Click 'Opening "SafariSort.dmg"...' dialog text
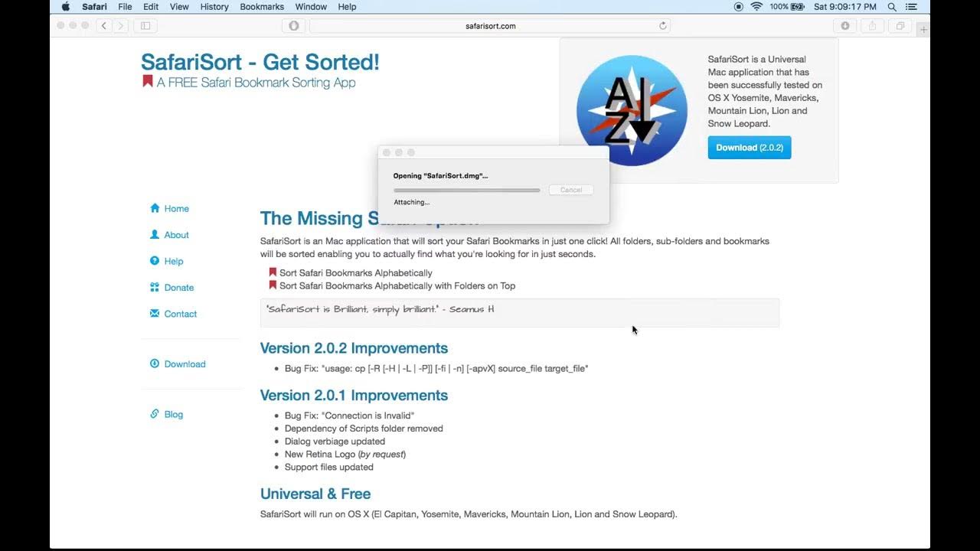 coord(440,176)
